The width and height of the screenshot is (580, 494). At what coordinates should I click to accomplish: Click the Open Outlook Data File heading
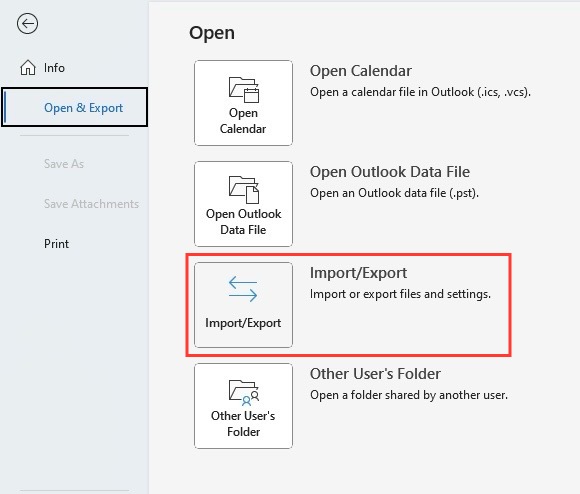[390, 172]
